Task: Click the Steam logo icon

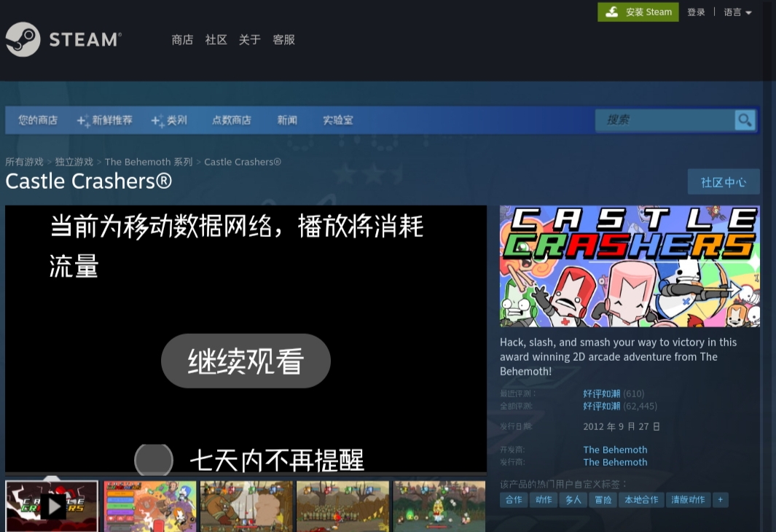Action: pyautogui.click(x=23, y=39)
